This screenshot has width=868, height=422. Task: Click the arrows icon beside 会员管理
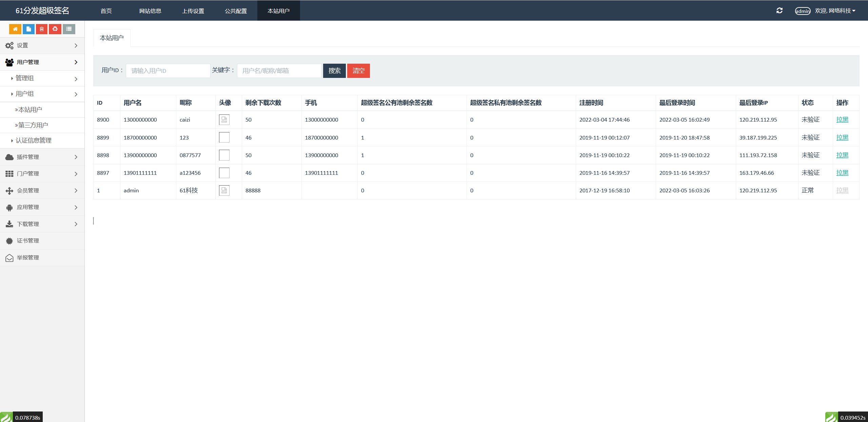pyautogui.click(x=9, y=191)
